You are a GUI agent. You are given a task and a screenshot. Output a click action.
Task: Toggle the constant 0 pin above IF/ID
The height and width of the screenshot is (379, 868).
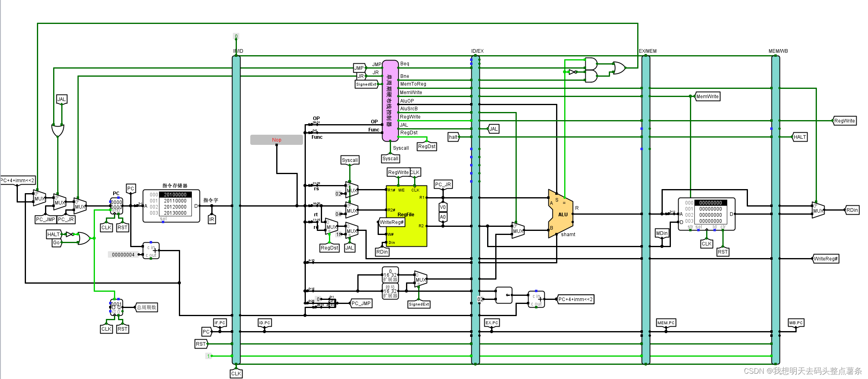point(236,36)
